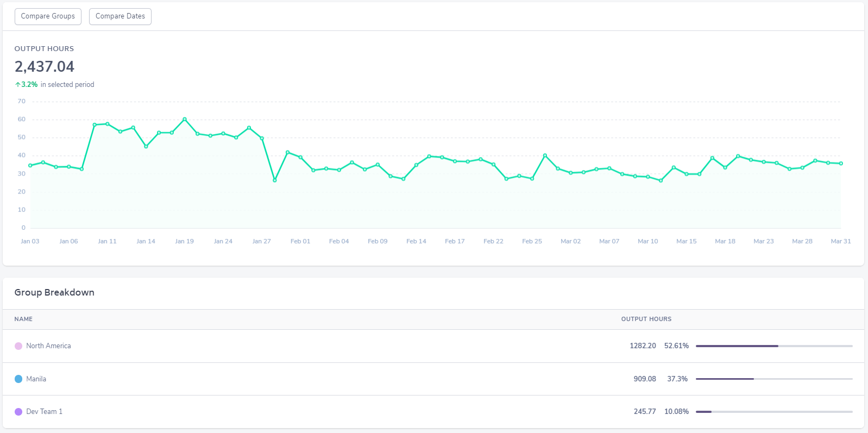Click the pink North America color dot
Image resolution: width=868 pixels, height=433 pixels.
tap(18, 346)
